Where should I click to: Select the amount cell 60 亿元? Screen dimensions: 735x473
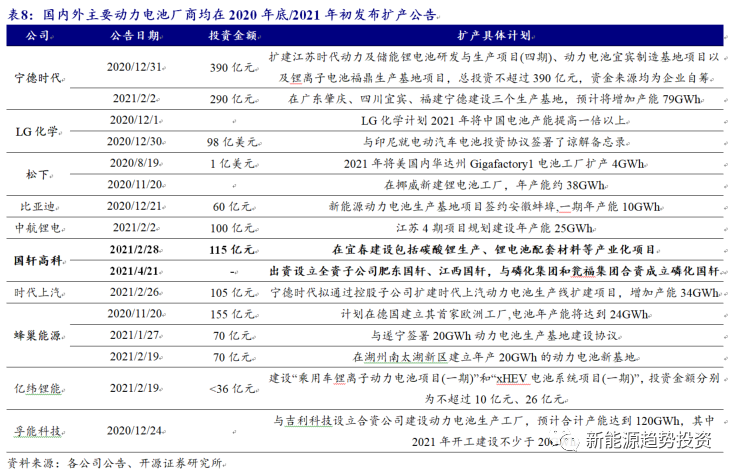233,207
